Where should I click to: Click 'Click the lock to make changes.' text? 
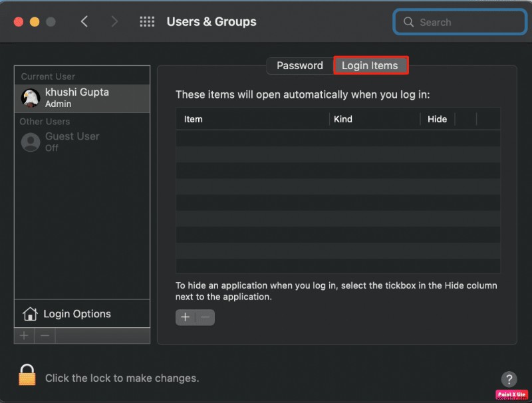click(122, 378)
